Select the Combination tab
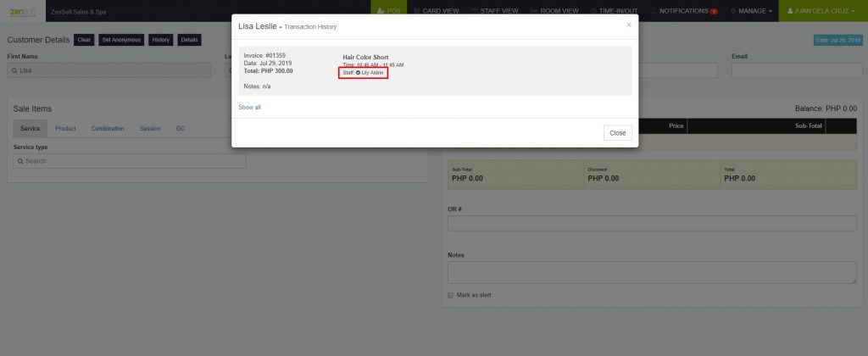The width and height of the screenshot is (868, 356). (108, 129)
